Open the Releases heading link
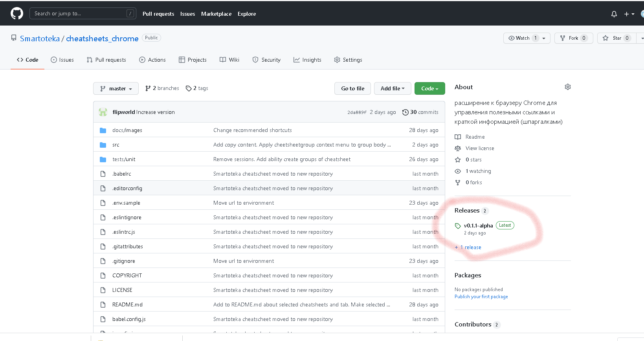 coord(467,211)
